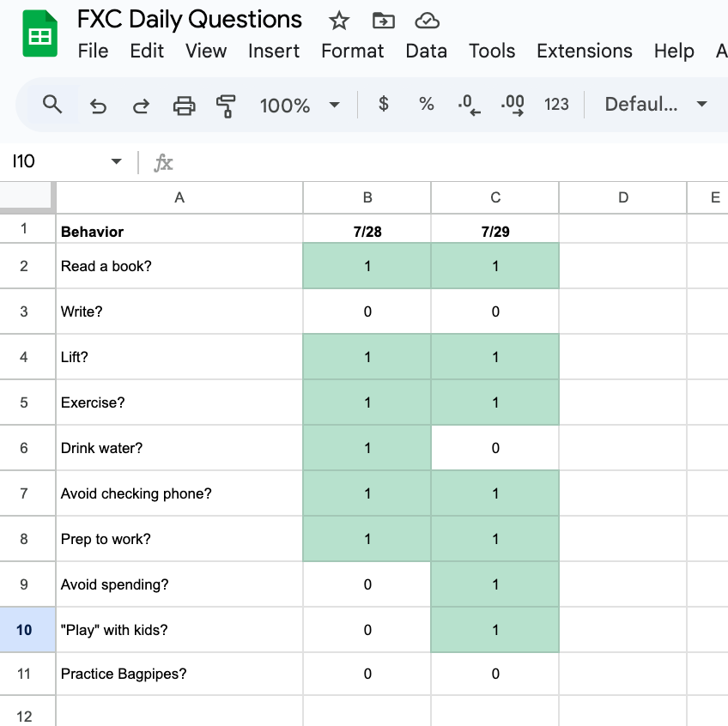Select column B header
728x726 pixels.
367,197
